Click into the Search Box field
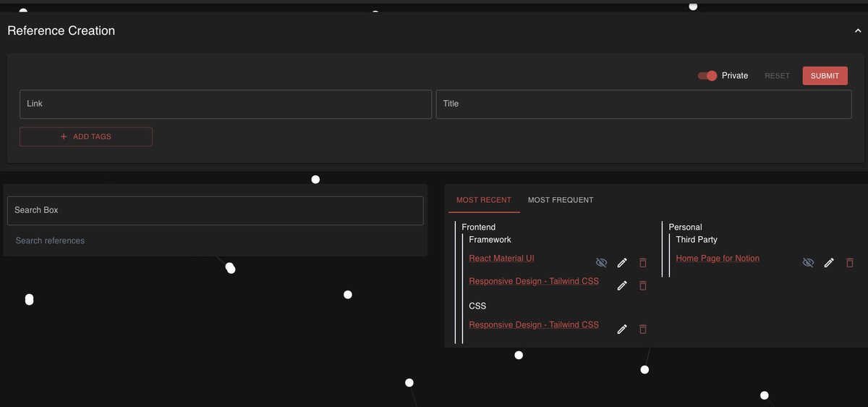The width and height of the screenshot is (868, 407). (216, 211)
